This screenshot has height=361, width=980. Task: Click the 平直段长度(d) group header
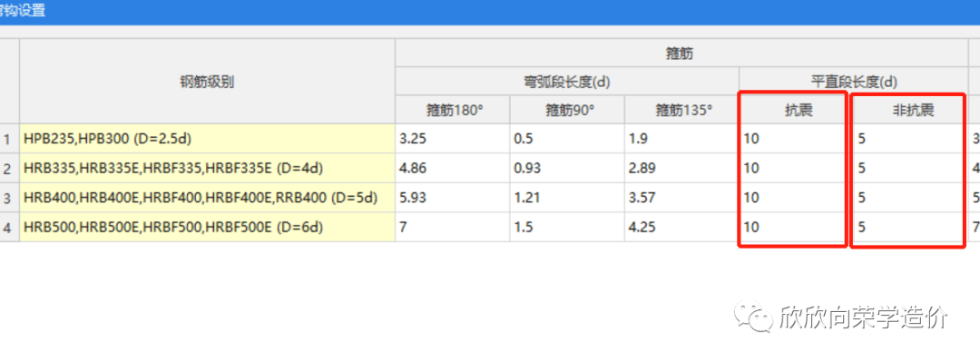click(x=854, y=82)
